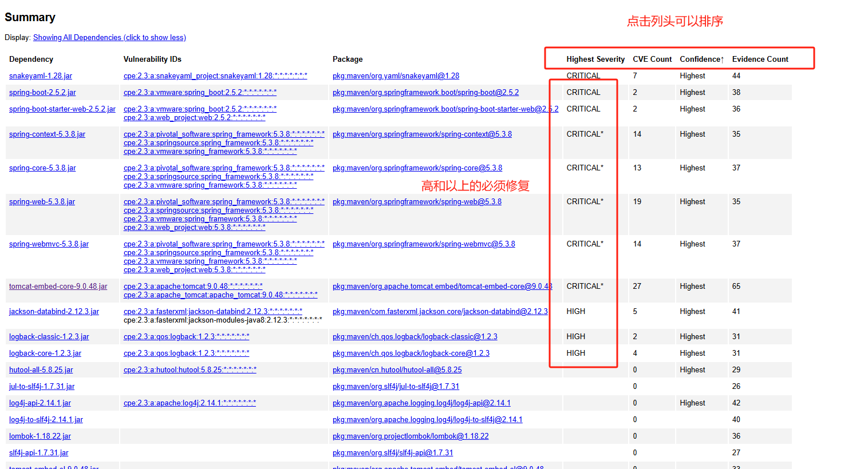Image resolution: width=868 pixels, height=469 pixels.
Task: Open snakeyaml_project CPE vulnerability ID link
Action: point(215,76)
